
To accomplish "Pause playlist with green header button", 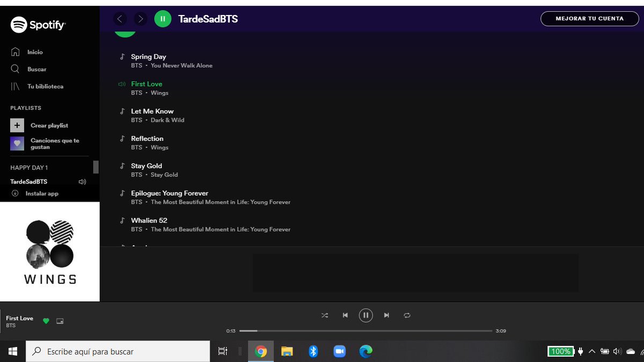I will (163, 19).
